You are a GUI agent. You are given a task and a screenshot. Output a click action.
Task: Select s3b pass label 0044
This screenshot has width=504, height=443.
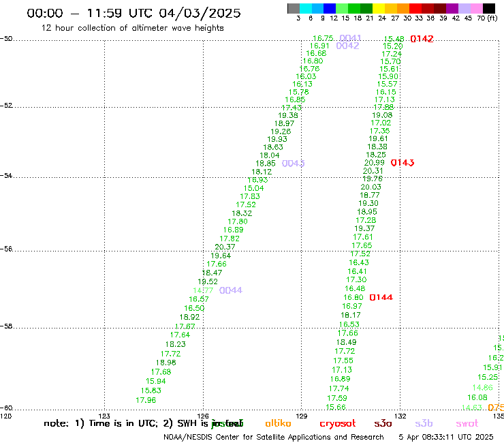click(231, 290)
